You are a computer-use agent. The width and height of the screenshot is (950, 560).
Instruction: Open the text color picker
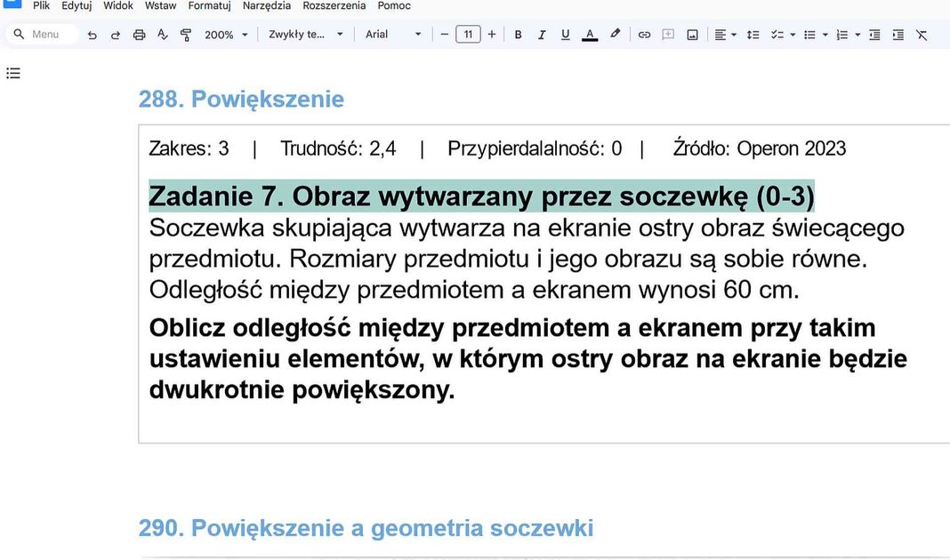(589, 34)
